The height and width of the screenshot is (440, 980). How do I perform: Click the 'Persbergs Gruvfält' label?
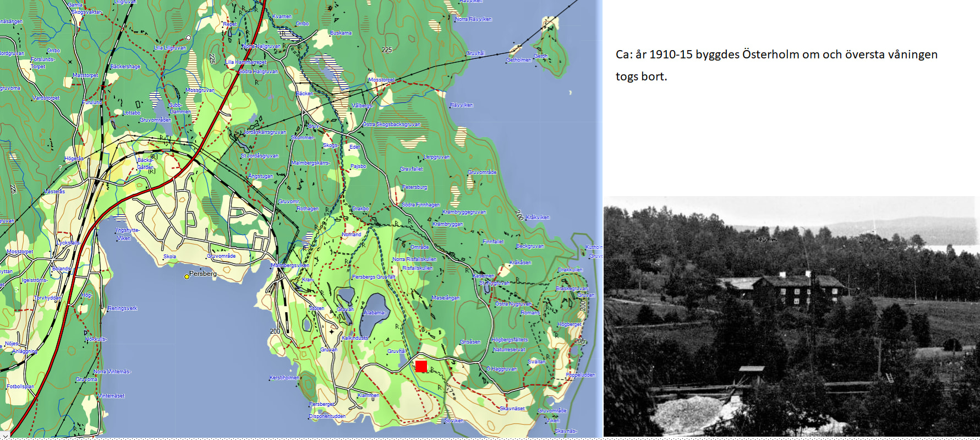point(374,277)
